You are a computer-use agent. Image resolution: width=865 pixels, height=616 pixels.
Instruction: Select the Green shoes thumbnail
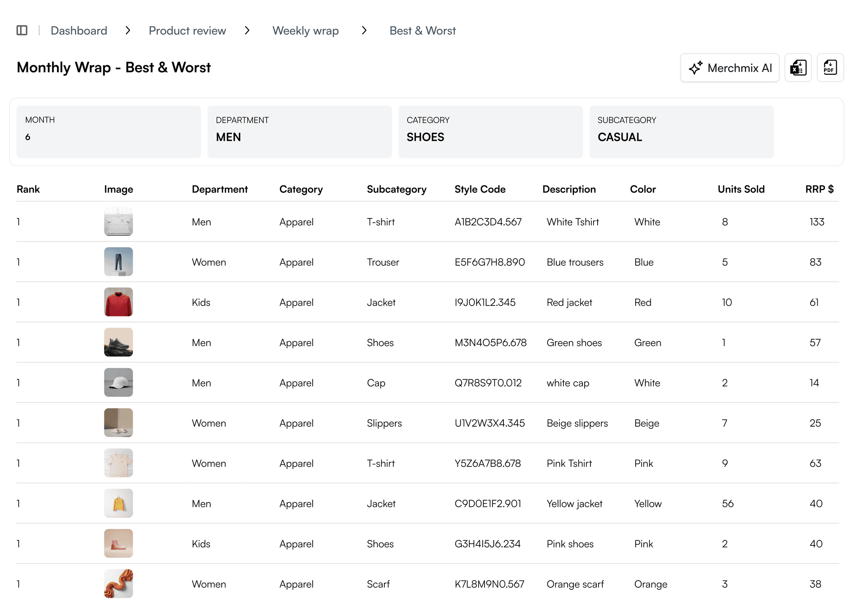coord(119,342)
